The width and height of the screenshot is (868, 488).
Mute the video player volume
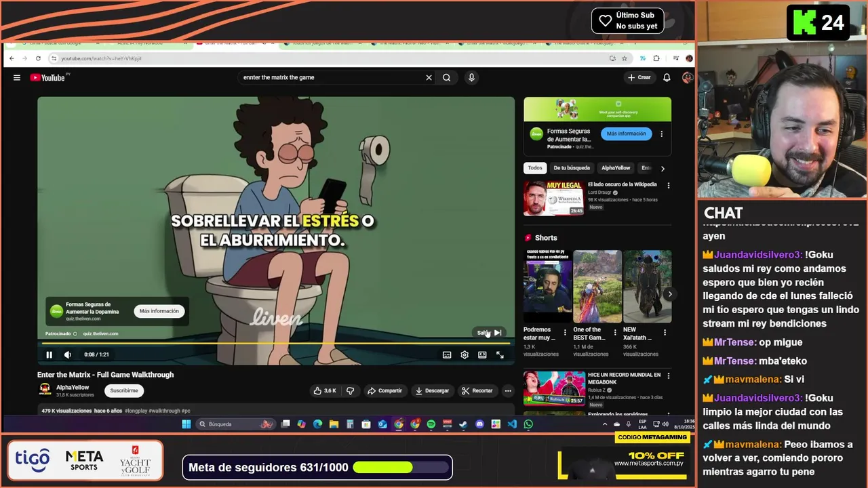coord(67,354)
